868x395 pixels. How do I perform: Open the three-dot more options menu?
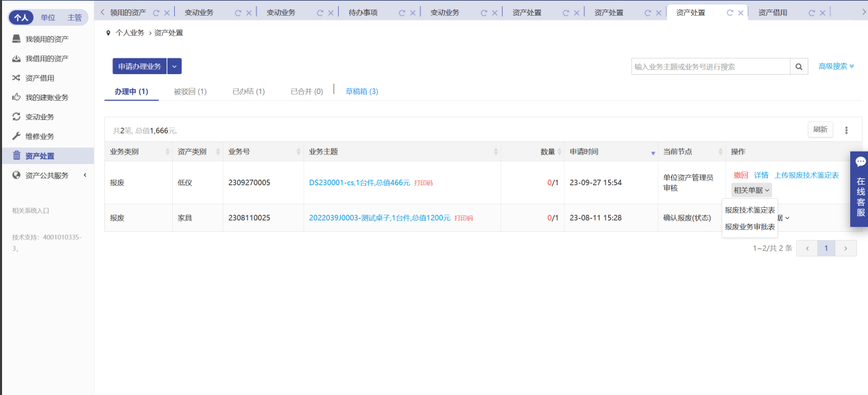846,130
